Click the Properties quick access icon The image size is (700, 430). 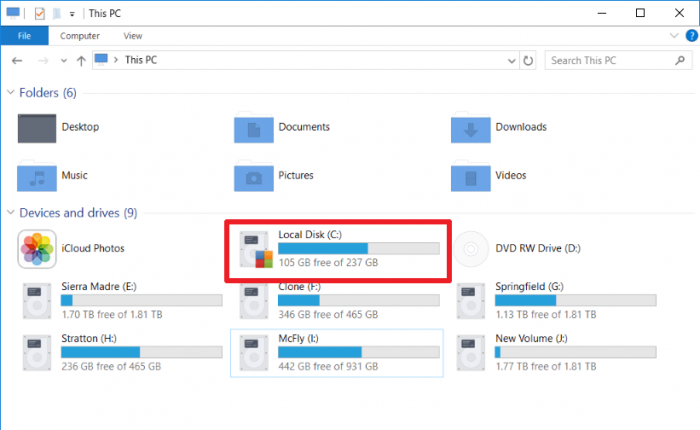coord(39,13)
